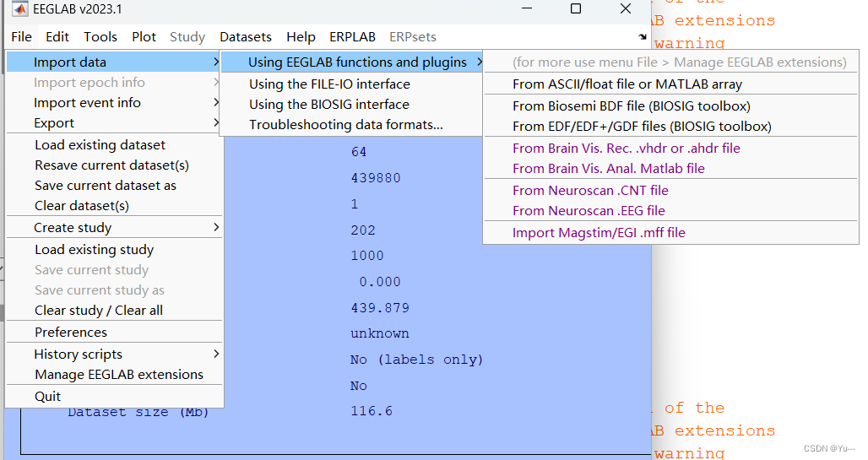This screenshot has height=460, width=868.
Task: Expand the Import data submenu
Action: [113, 62]
